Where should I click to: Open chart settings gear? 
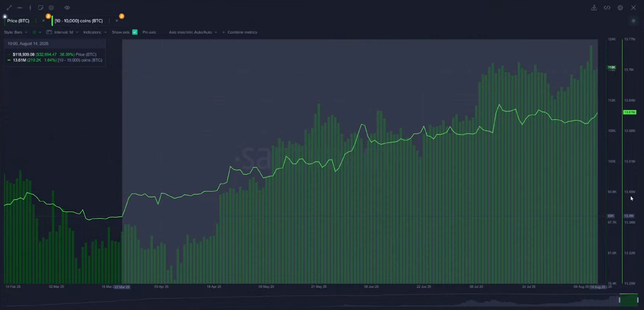pos(620,8)
